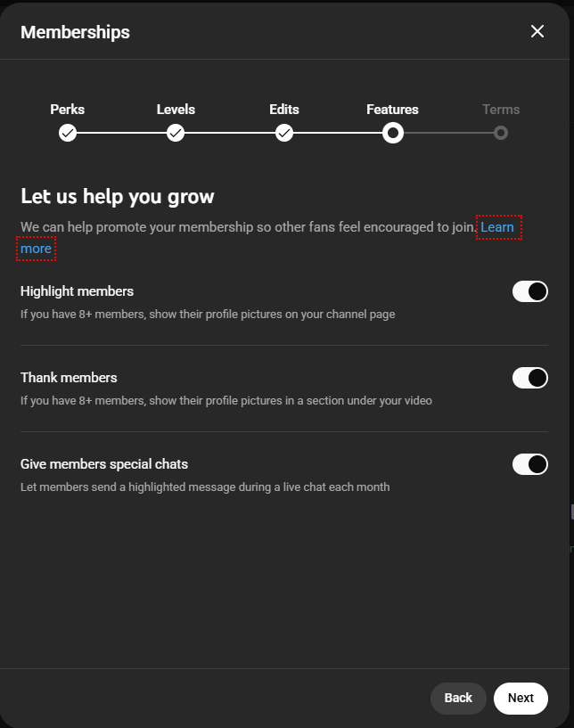Click the Perks step checkmark icon
This screenshot has height=728, width=574.
point(68,133)
